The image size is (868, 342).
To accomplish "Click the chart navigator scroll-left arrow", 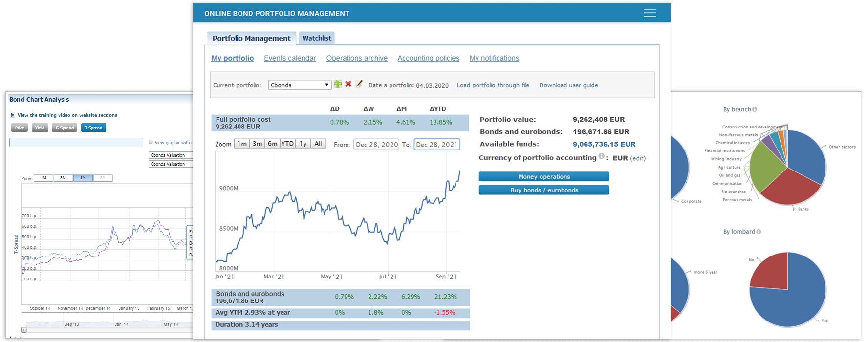I will (x=23, y=330).
